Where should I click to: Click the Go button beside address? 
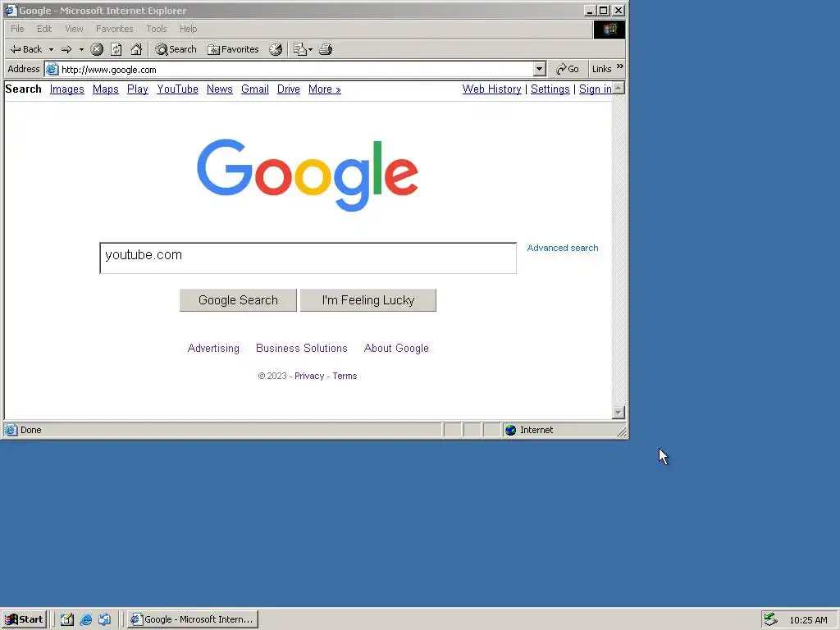(568, 69)
